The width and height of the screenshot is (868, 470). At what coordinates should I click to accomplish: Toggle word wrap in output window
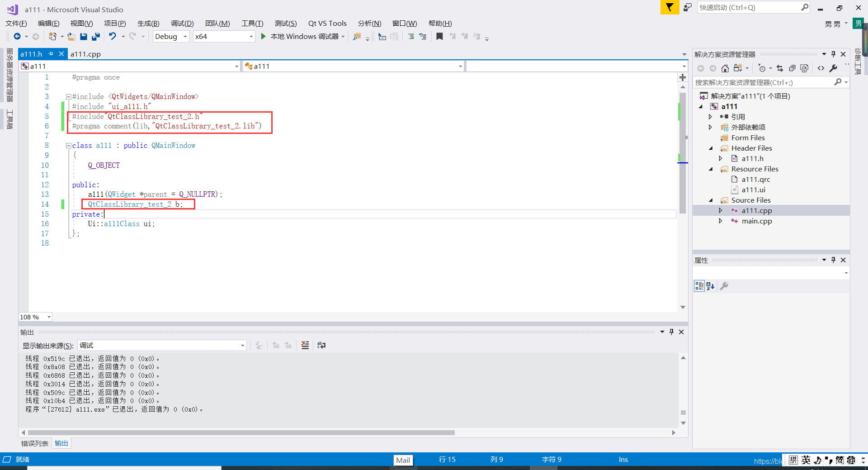321,345
